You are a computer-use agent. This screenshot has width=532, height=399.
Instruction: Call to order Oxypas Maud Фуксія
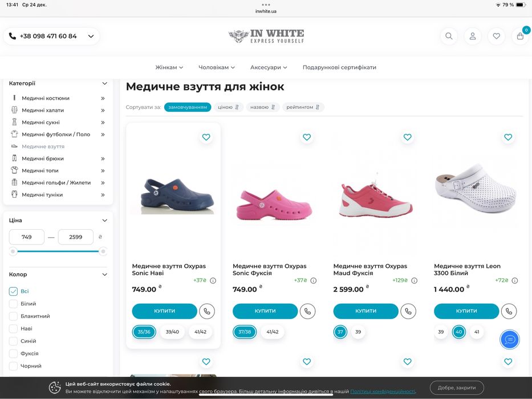(408, 311)
